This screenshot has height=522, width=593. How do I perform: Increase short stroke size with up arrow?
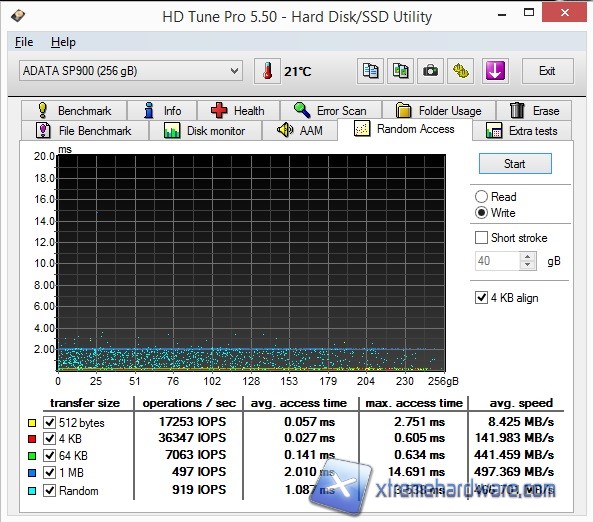tap(528, 256)
